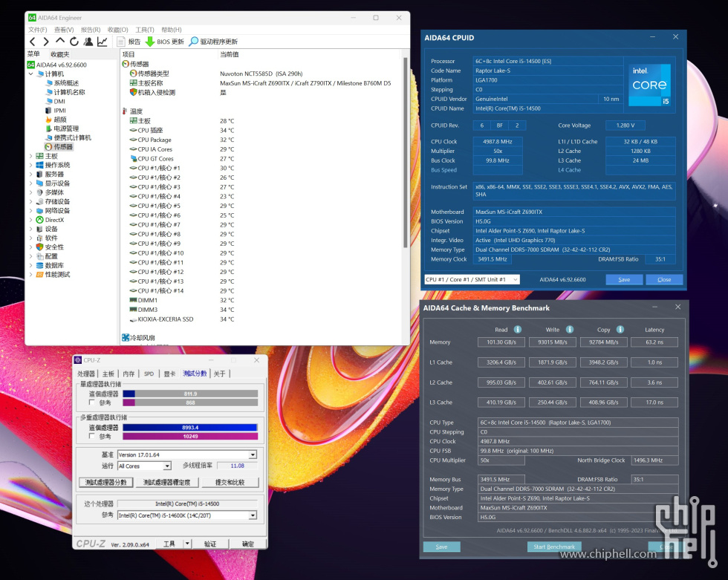The height and width of the screenshot is (580, 728).
Task: Click 提交和比较 button in CPU-Z
Action: [230, 483]
